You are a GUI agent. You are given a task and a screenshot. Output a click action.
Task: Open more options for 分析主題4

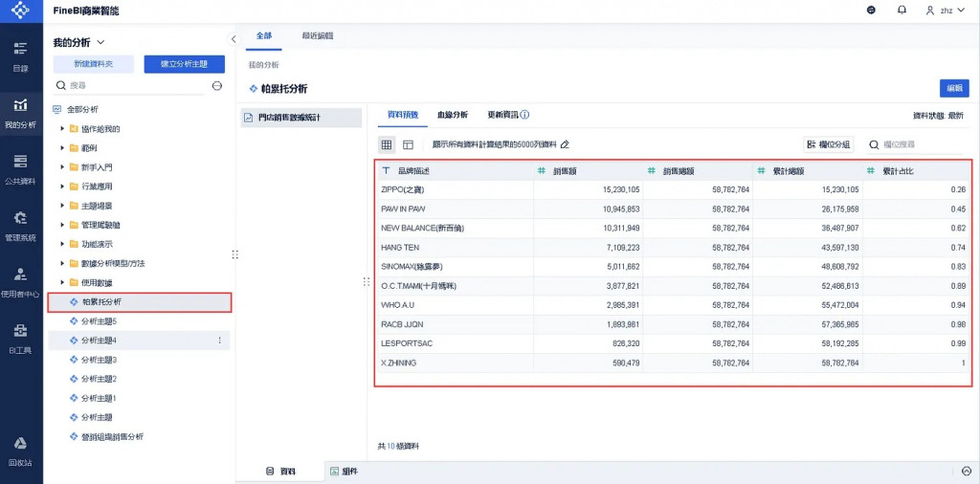tap(219, 341)
